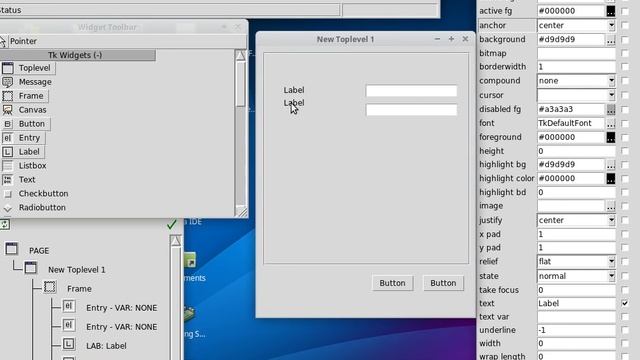Click the foreground black color swatch
The height and width of the screenshot is (360, 640).
click(x=611, y=138)
